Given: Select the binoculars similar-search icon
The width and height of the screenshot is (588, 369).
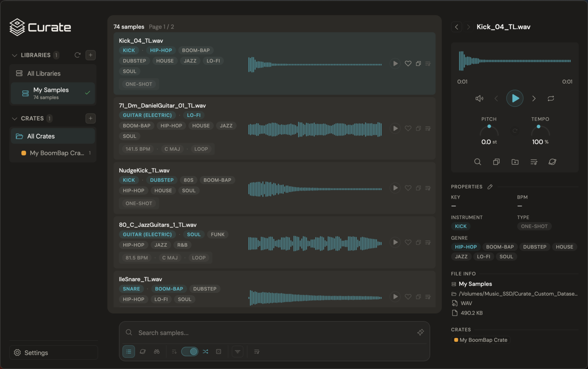Looking at the screenshot, I should pyautogui.click(x=157, y=351).
